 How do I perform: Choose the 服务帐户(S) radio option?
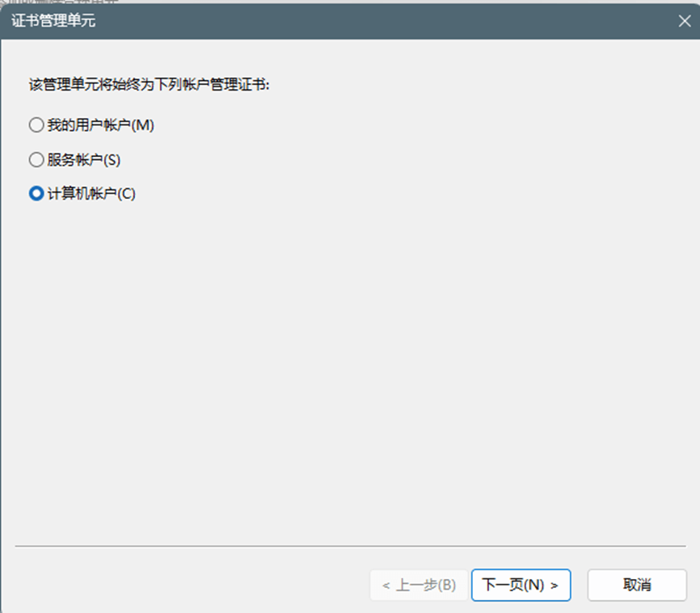[x=74, y=159]
